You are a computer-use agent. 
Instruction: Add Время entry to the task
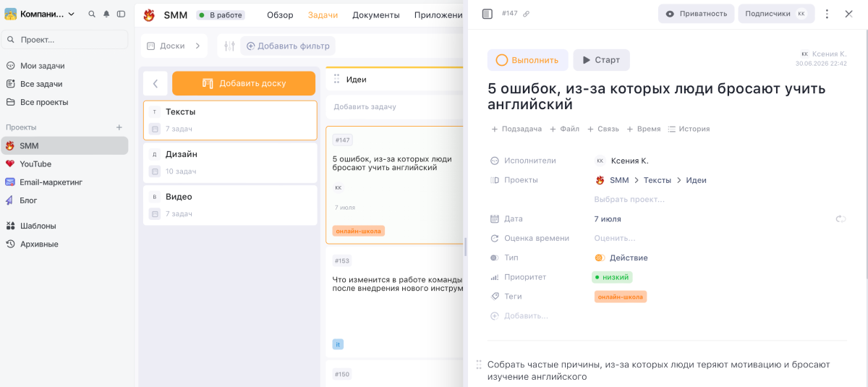[643, 129]
